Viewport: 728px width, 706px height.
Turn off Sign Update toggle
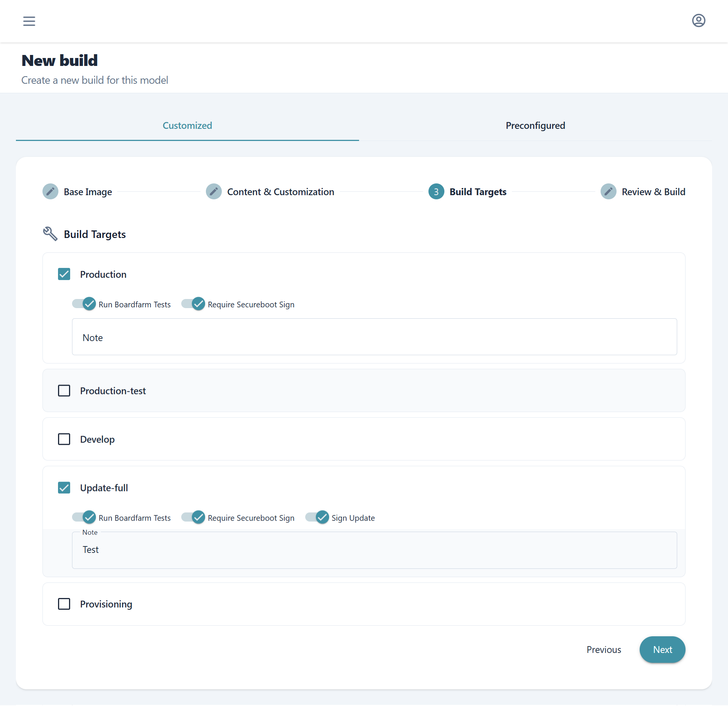tap(317, 517)
